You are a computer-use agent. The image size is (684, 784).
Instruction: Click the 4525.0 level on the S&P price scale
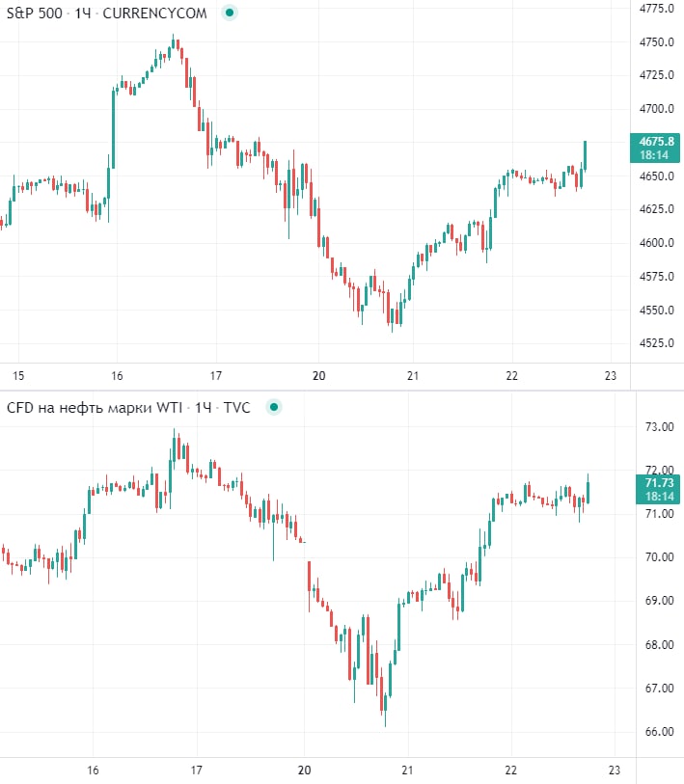tap(656, 343)
